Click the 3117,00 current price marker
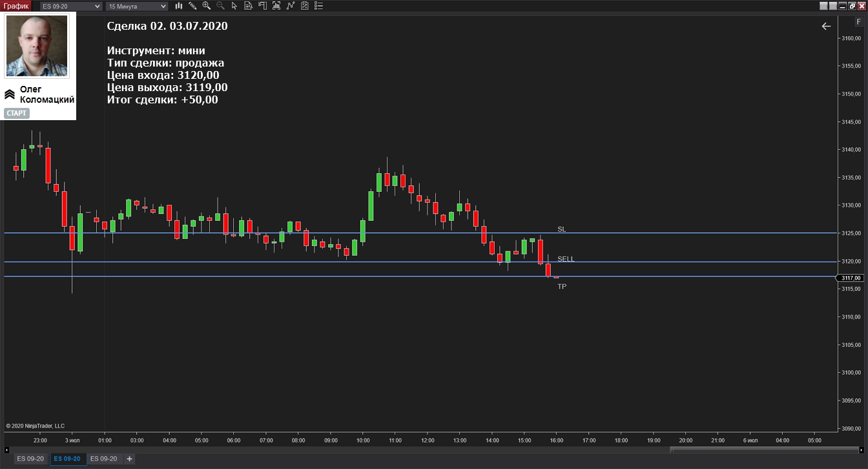This screenshot has height=469, width=868. click(x=851, y=278)
